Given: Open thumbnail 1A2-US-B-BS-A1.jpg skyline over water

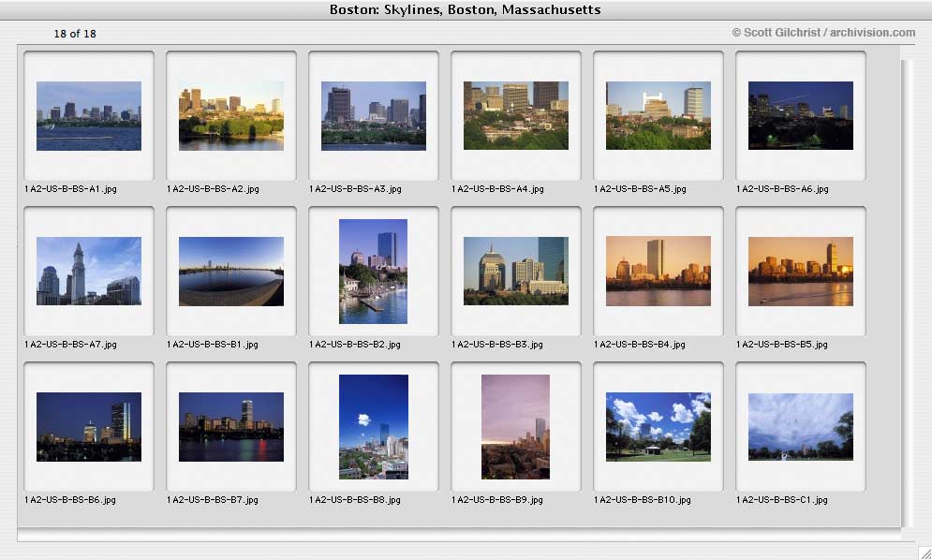Looking at the screenshot, I should point(89,116).
